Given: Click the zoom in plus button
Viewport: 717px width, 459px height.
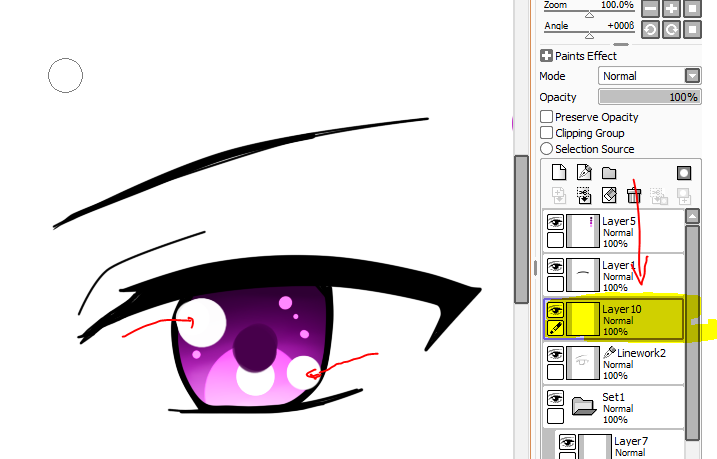Looking at the screenshot, I should [x=671, y=8].
